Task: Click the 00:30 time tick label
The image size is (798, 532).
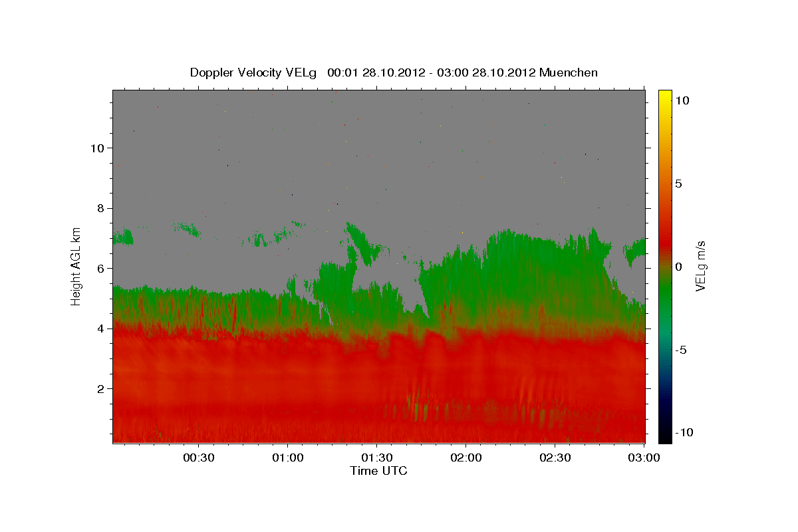Action: point(199,458)
